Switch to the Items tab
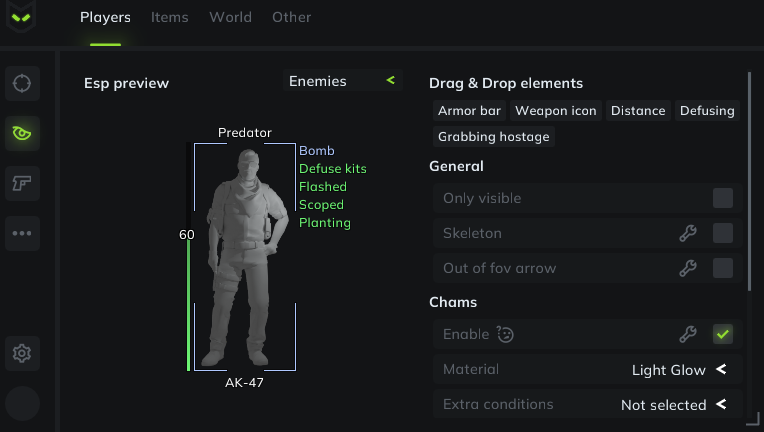 tap(170, 17)
